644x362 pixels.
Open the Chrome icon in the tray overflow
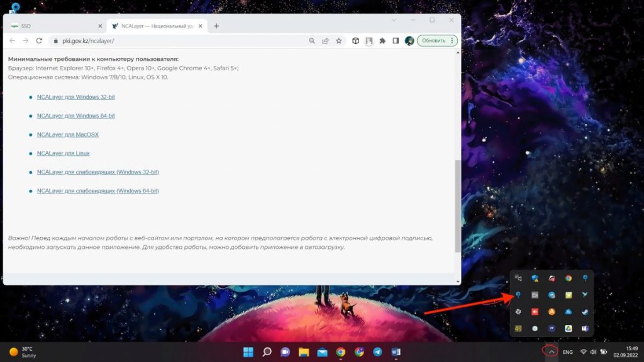569,278
